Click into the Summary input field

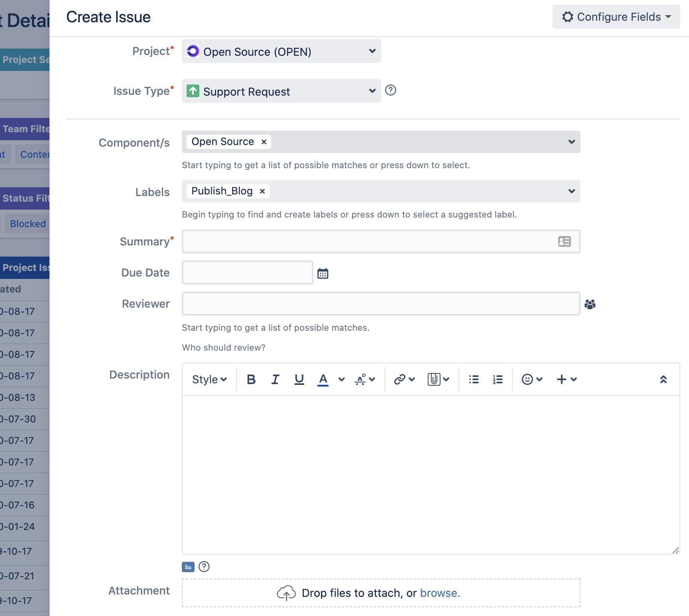(x=381, y=241)
